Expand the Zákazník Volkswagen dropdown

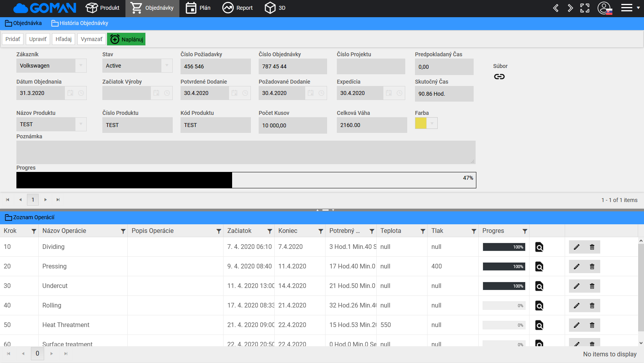click(81, 66)
